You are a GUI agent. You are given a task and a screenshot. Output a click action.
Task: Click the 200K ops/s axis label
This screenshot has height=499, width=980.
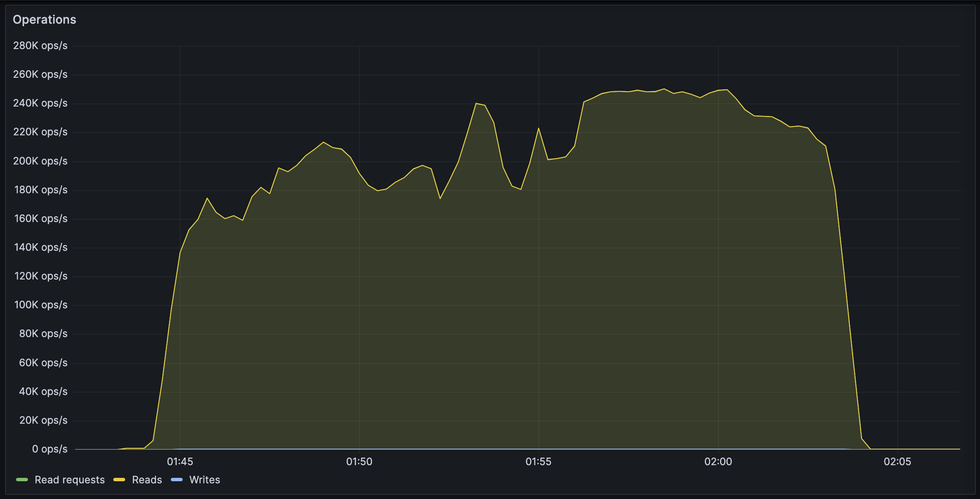[40, 161]
